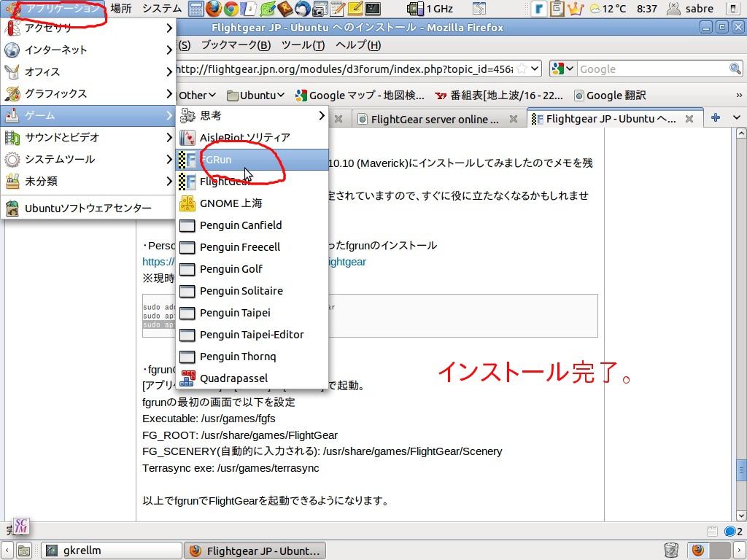This screenshot has height=560, width=747.
Task: Expand the 思考 games submenu
Action: point(252,116)
